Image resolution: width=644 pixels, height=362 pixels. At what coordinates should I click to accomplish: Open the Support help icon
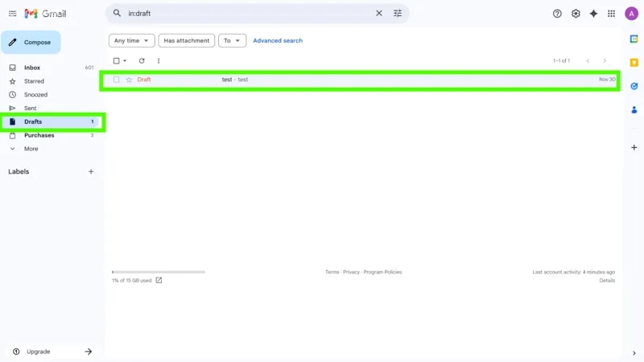pos(557,14)
